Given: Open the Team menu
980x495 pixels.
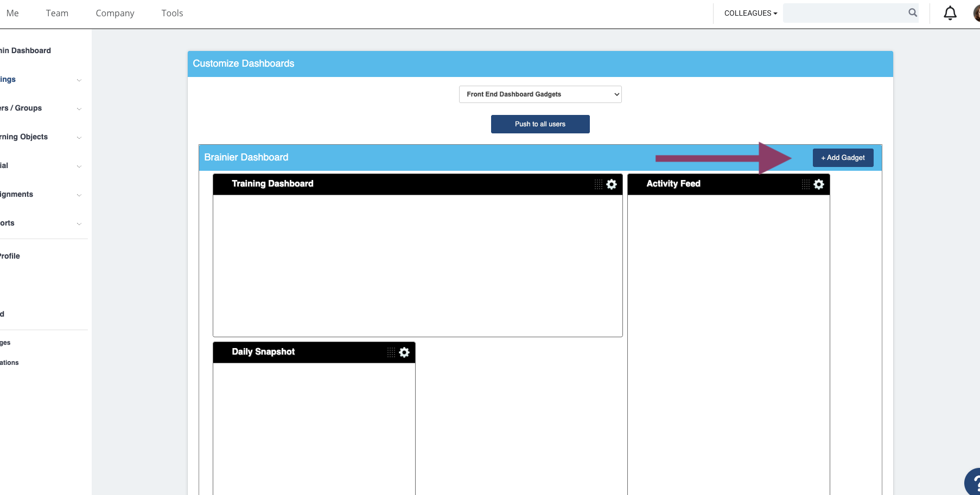Looking at the screenshot, I should (x=57, y=13).
